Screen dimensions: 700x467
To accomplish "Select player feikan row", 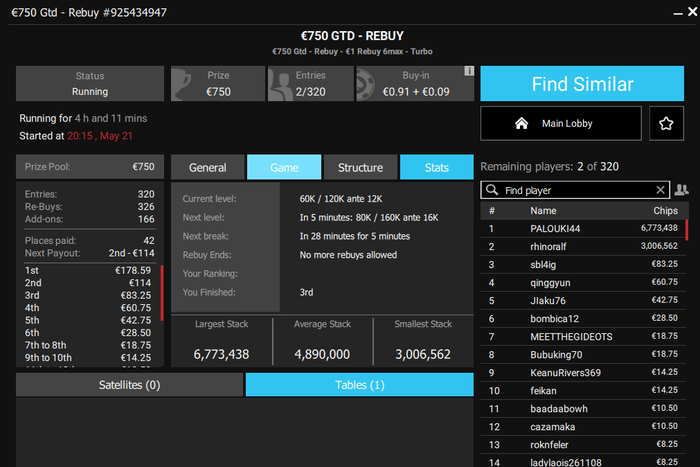I will 582,391.
